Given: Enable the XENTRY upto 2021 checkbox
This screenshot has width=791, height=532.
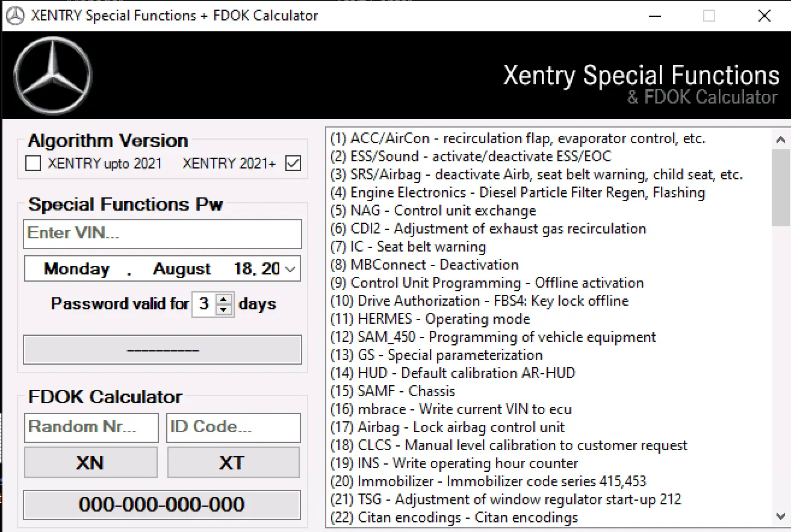Looking at the screenshot, I should (x=33, y=163).
